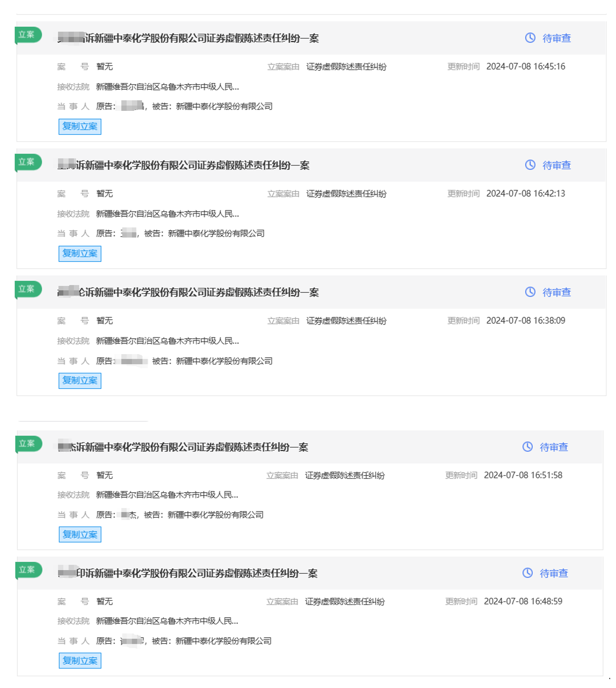This screenshot has width=616, height=688.
Task: Open the title of the case updated 16:51:58
Action: pos(183,446)
